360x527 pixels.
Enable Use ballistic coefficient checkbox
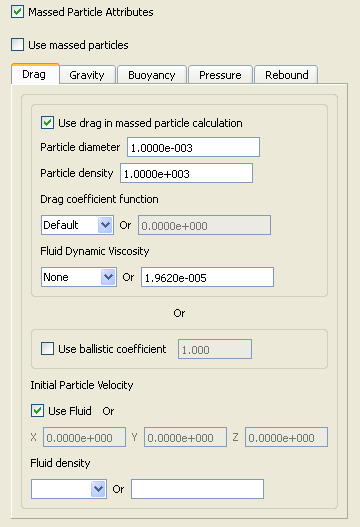click(47, 349)
